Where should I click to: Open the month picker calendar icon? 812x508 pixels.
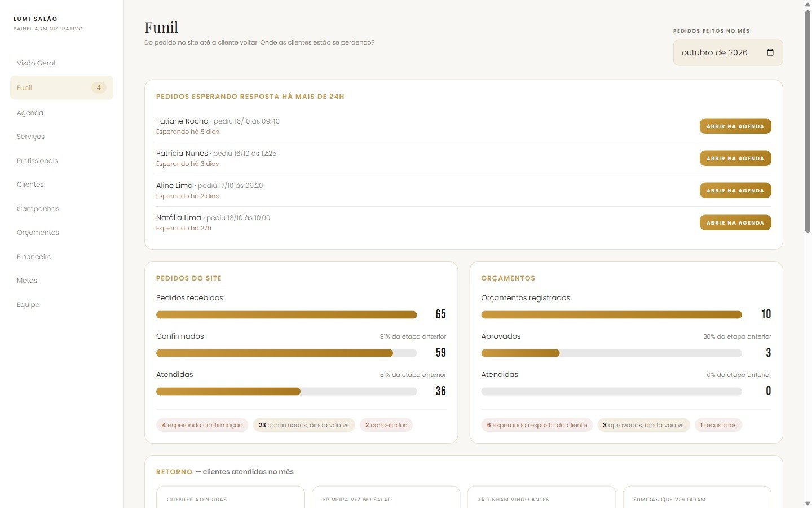pyautogui.click(x=770, y=52)
